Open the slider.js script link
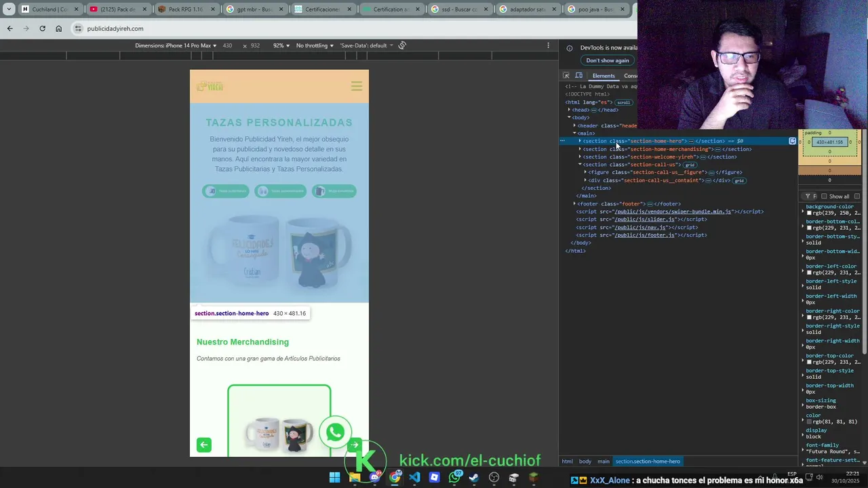The width and height of the screenshot is (868, 488). 644,220
